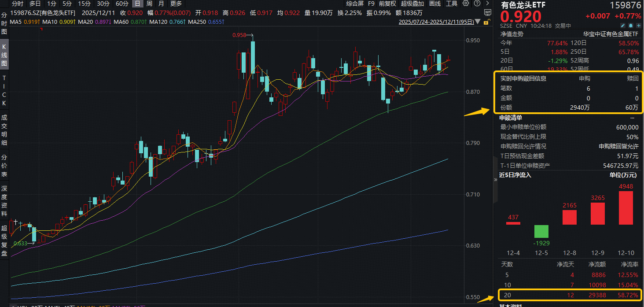Switch to the 周 weekly chart tab
The height and width of the screenshot is (307, 644).
[150, 4]
